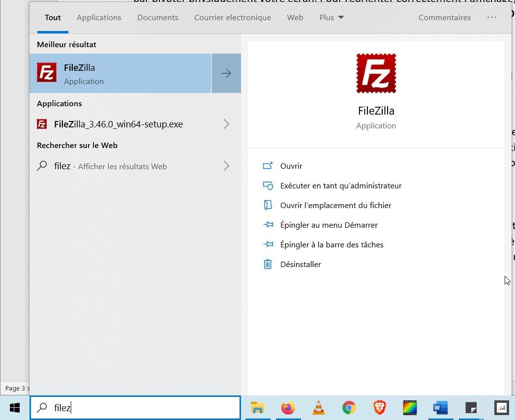This screenshot has width=515, height=420.
Task: Click the small FileZilla setup file icon
Action: (42, 124)
